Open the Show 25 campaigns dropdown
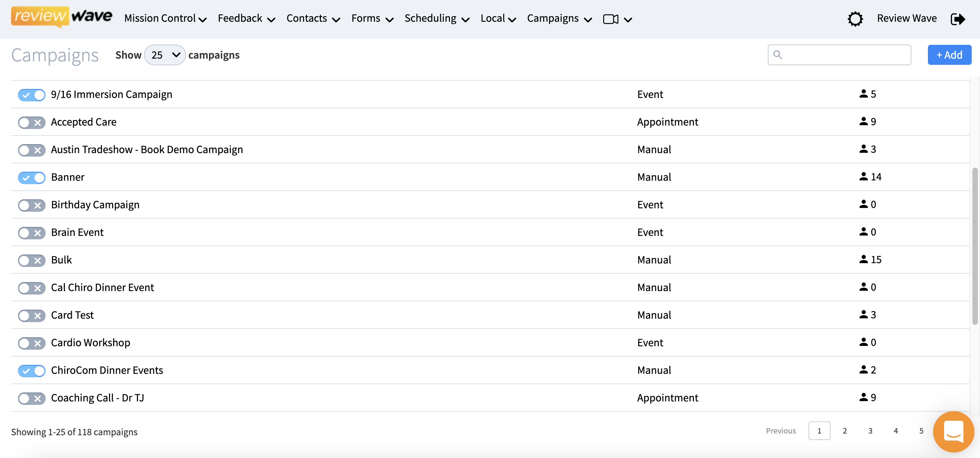The width and height of the screenshot is (980, 458). pyautogui.click(x=165, y=55)
